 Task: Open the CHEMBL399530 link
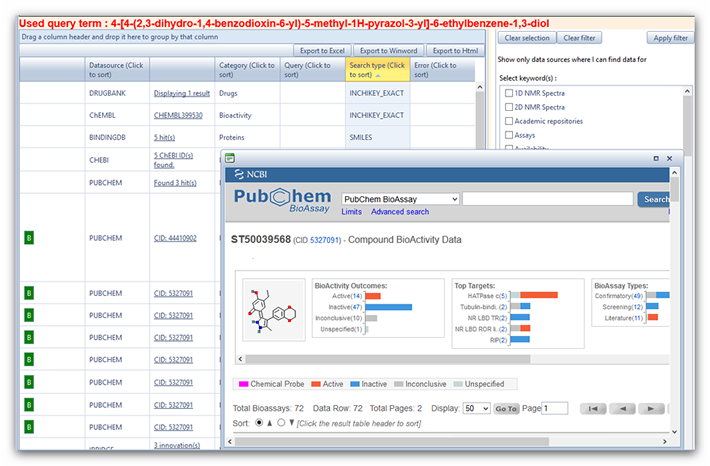(x=178, y=115)
